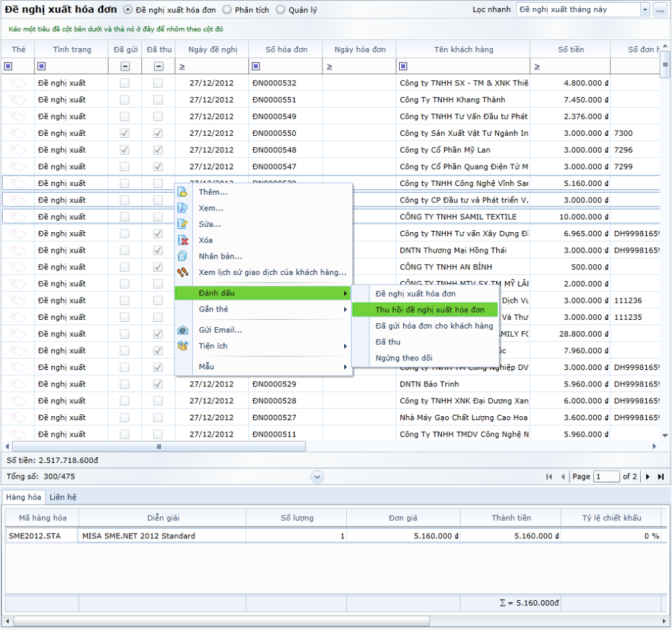Viewport: 672px width, 630px height.
Task: Toggle Đã gửi checkbox for ĐN0000532 row
Action: [124, 83]
